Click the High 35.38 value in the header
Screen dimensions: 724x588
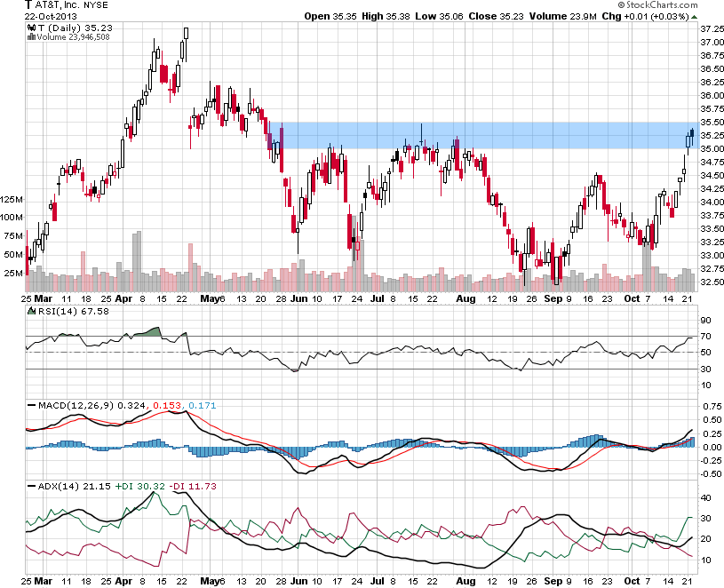coord(386,16)
